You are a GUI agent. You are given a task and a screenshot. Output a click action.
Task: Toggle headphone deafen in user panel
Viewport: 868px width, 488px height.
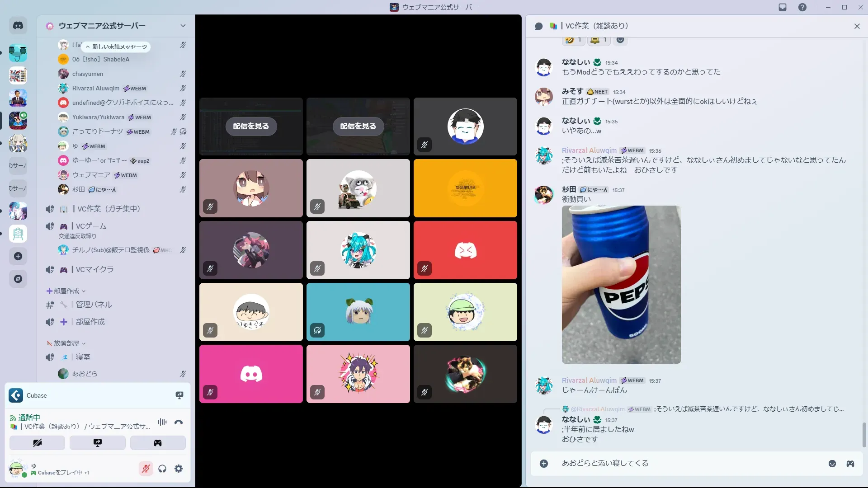(162, 469)
